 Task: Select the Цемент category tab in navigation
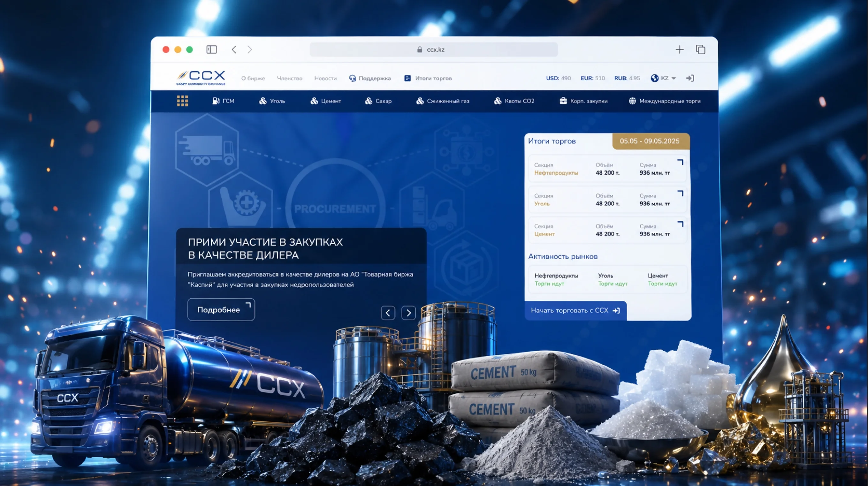click(325, 101)
